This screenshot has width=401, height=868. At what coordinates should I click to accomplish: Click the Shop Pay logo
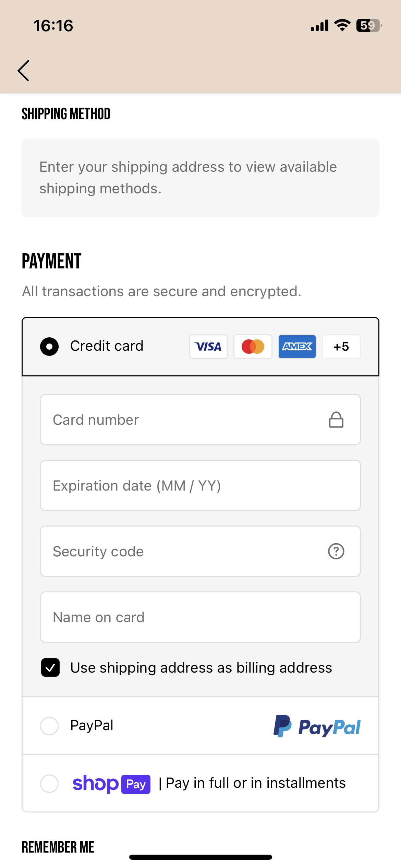click(x=111, y=784)
